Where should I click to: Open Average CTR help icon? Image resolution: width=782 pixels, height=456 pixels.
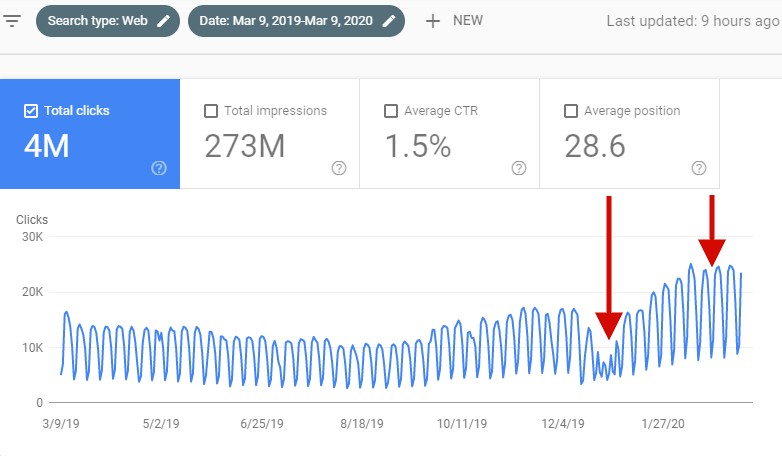pos(519,168)
